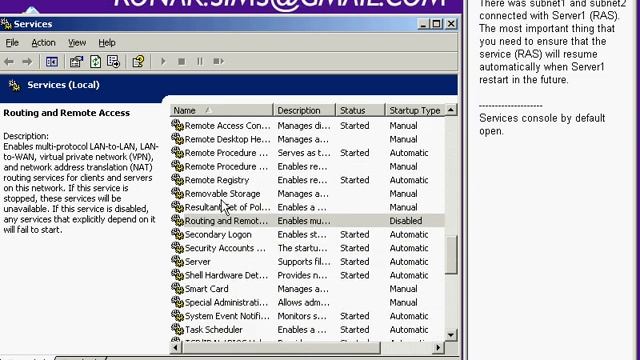640x360 pixels.
Task: Click the gear icon beside Remote Registry
Action: tap(177, 180)
